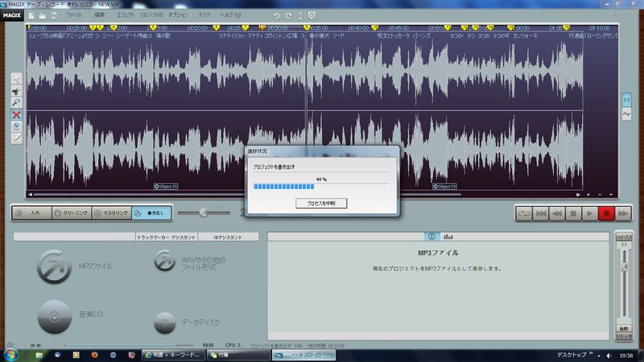The image size is (644, 362).
Task: Click the shield icon in top toolbar
Action: 312,15
